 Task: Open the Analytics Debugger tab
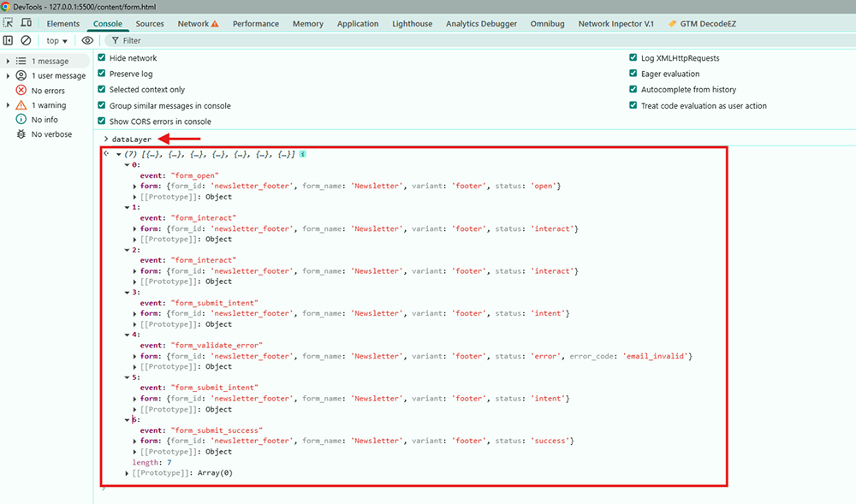481,24
